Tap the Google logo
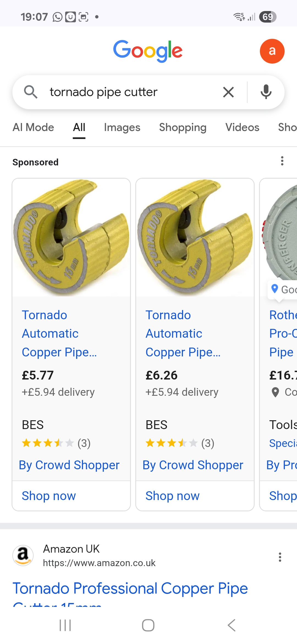This screenshot has width=297, height=644. (148, 51)
